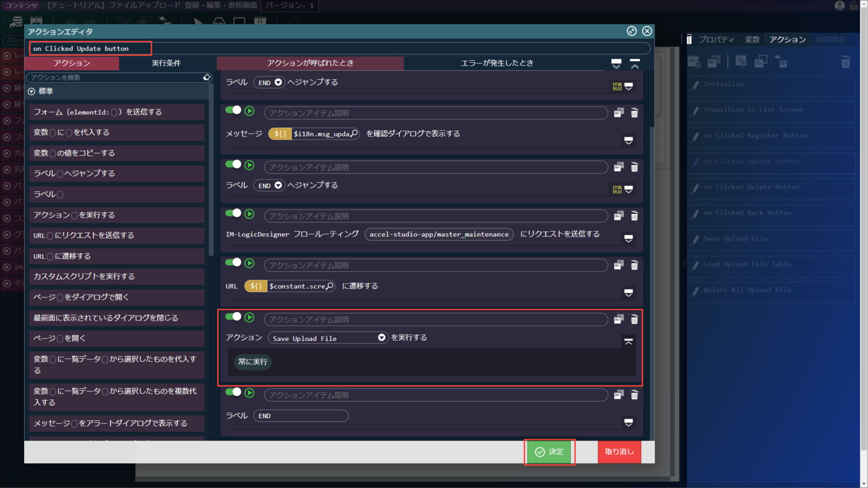This screenshot has width=868, height=488.
Task: Delete the final END label item
Action: tap(634, 395)
